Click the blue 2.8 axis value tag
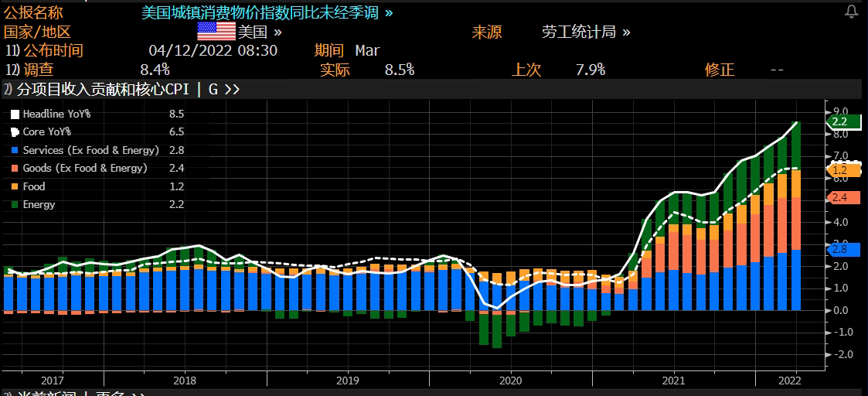Viewport: 868px width, 396px height. click(843, 249)
